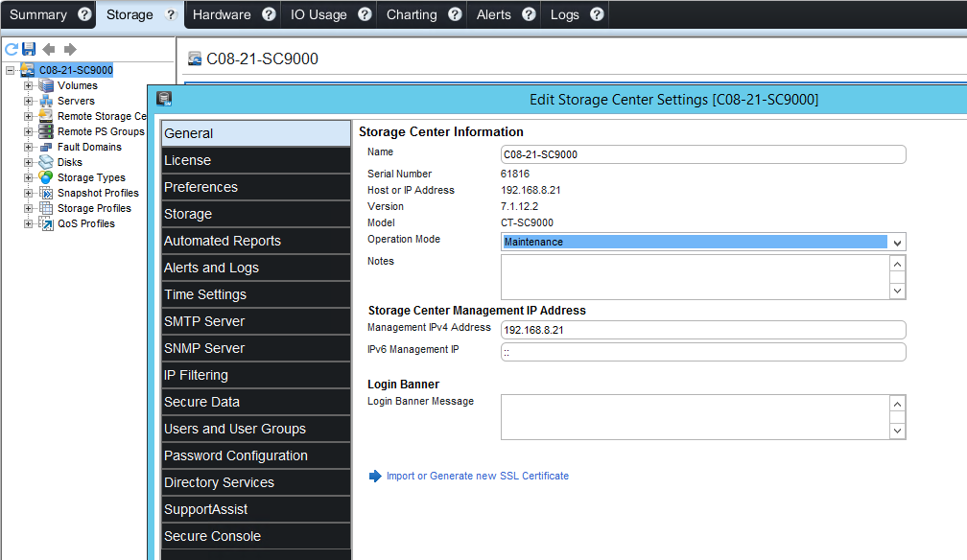The image size is (967, 560).
Task: Switch to the Charting tab
Action: point(412,14)
